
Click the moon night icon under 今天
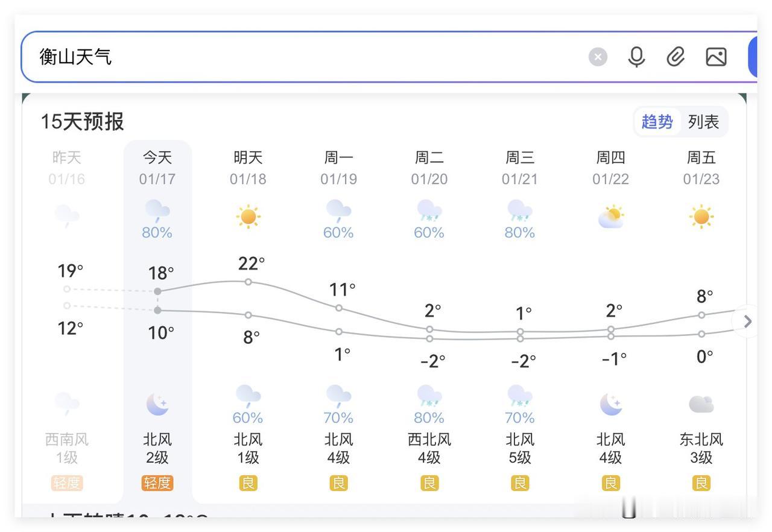tap(157, 404)
